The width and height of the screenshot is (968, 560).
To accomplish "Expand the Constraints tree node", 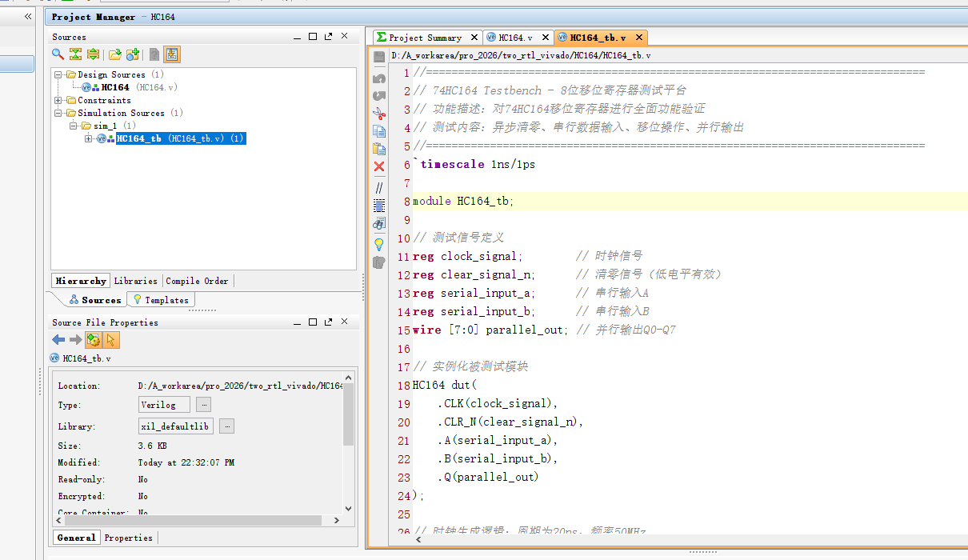I will pos(58,100).
